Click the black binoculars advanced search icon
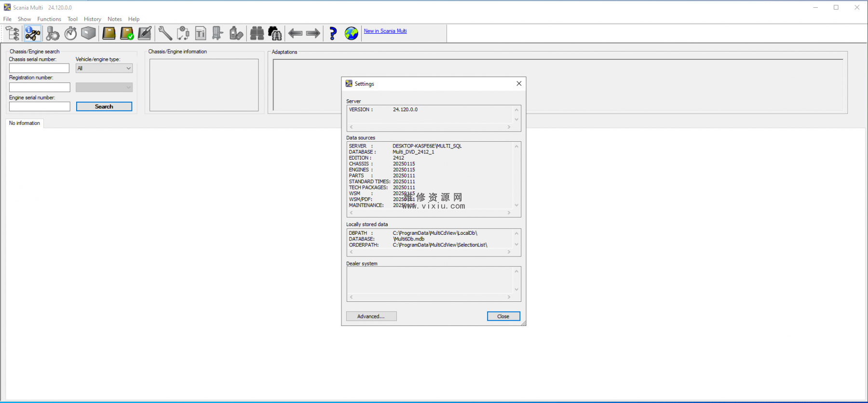The width and height of the screenshot is (868, 403). 275,33
